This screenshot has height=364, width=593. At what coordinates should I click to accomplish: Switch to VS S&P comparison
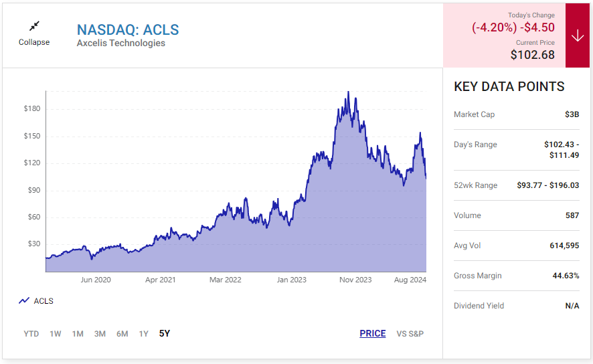(410, 334)
